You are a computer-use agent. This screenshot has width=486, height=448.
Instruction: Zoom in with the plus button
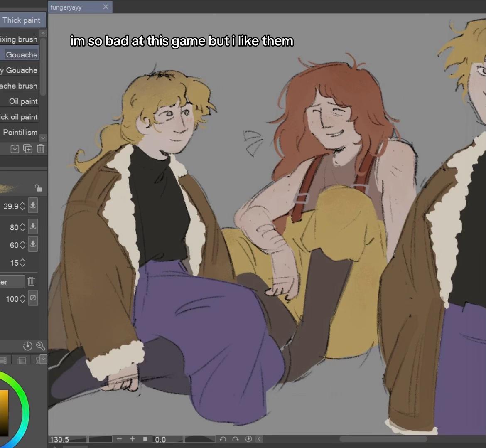tap(133, 439)
